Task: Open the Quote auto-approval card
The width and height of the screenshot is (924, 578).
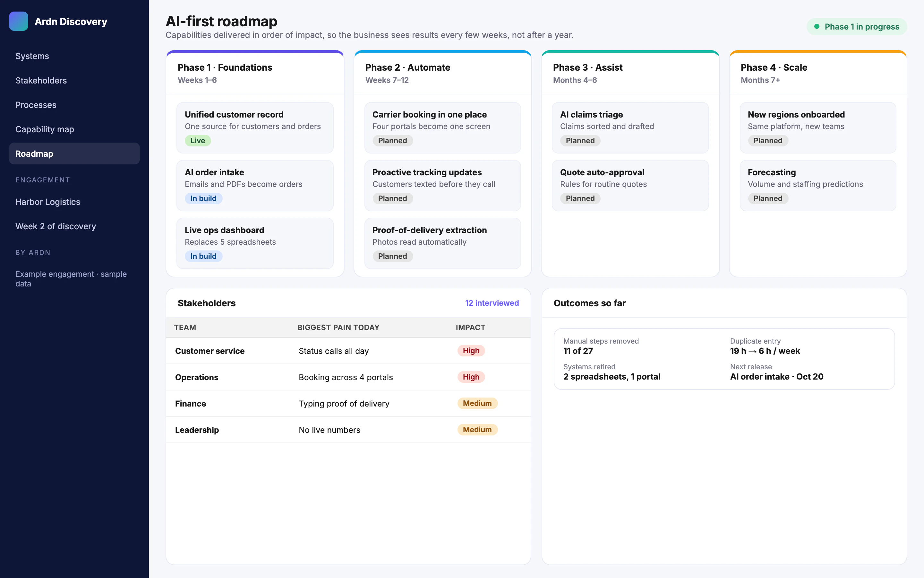Action: 630,185
